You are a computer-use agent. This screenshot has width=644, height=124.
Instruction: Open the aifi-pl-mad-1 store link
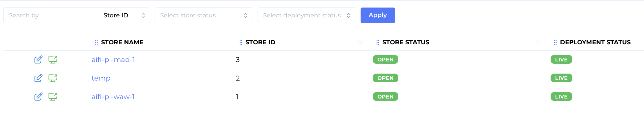point(113,60)
